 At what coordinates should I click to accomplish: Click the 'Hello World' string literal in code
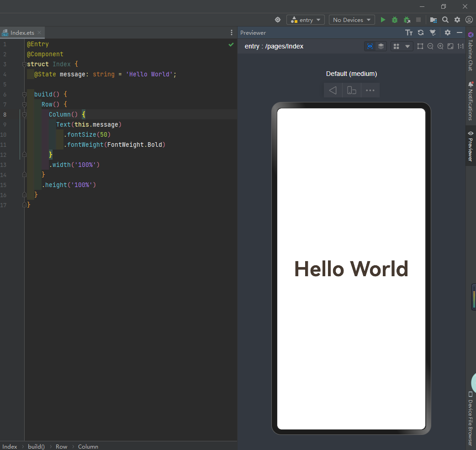149,74
